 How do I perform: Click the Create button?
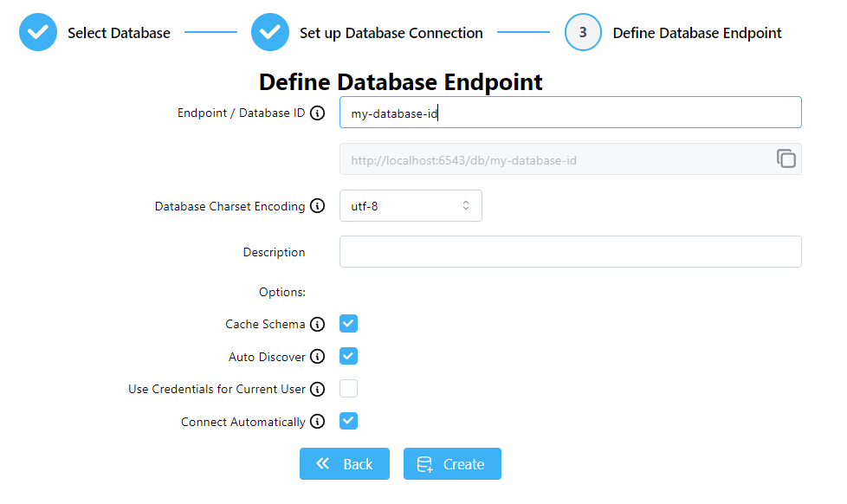click(452, 464)
